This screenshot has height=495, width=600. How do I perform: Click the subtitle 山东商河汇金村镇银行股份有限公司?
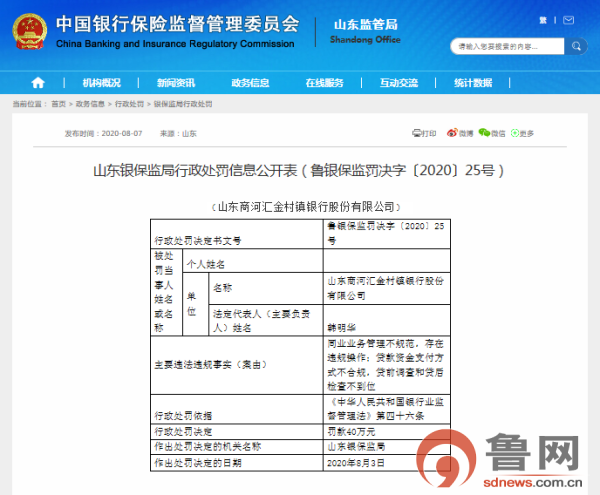point(305,207)
